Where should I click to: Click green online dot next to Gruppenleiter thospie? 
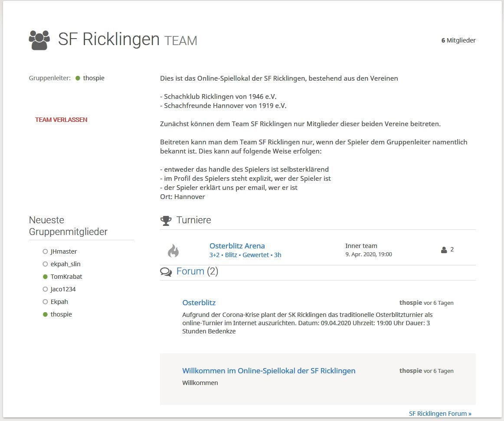coord(78,78)
